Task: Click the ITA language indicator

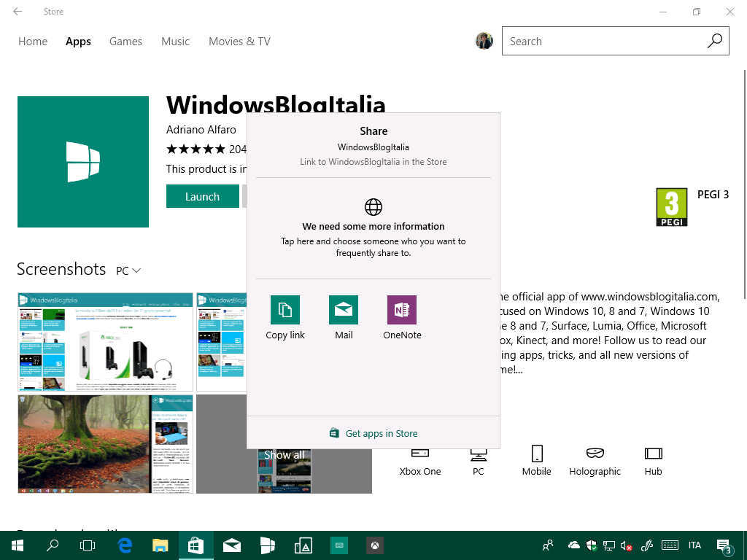Action: click(x=694, y=545)
